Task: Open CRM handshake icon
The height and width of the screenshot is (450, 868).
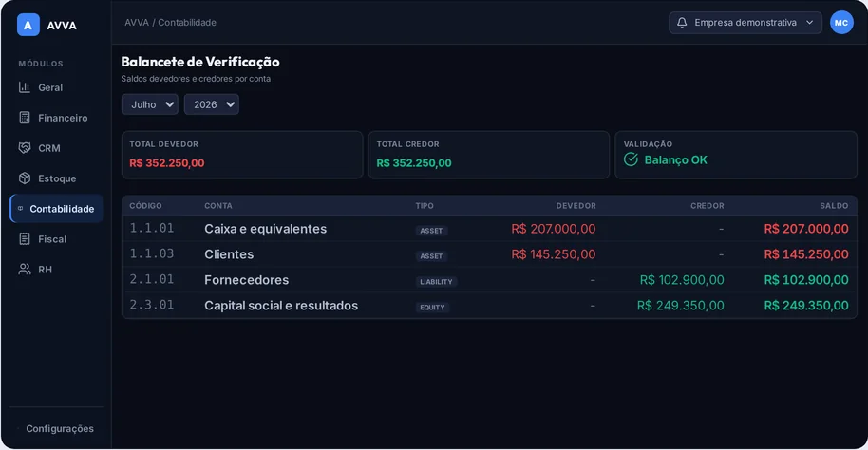Action: (25, 148)
